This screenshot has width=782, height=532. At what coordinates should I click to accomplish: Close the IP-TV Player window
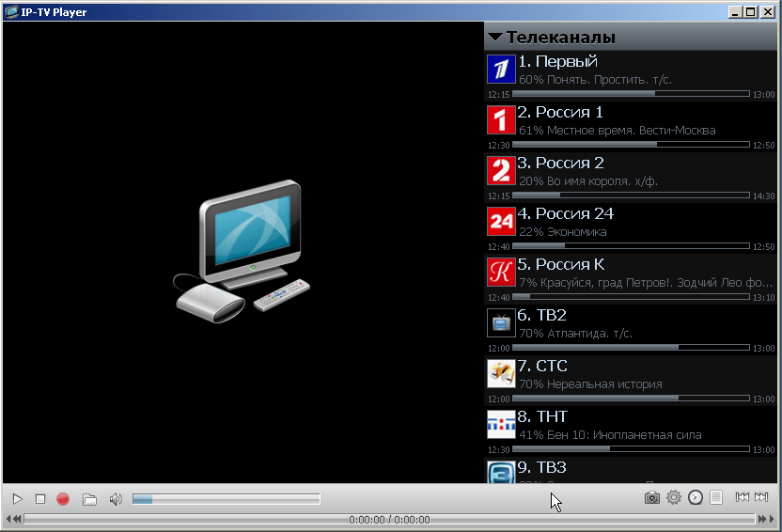pos(768,11)
